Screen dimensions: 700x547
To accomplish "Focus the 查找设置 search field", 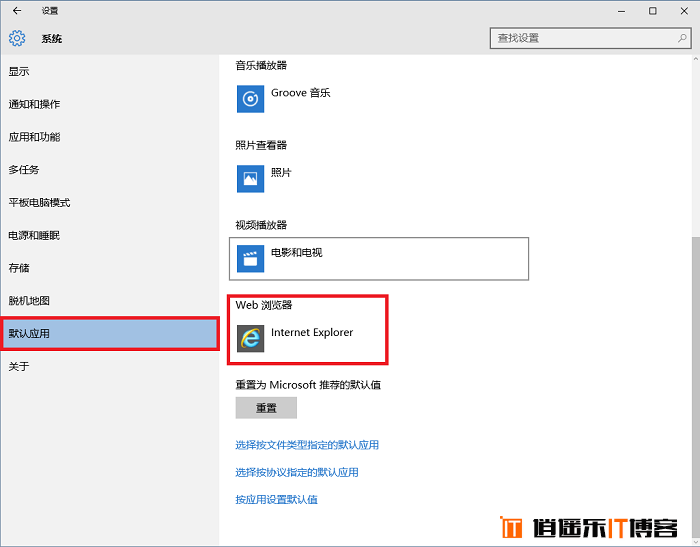I will (590, 38).
